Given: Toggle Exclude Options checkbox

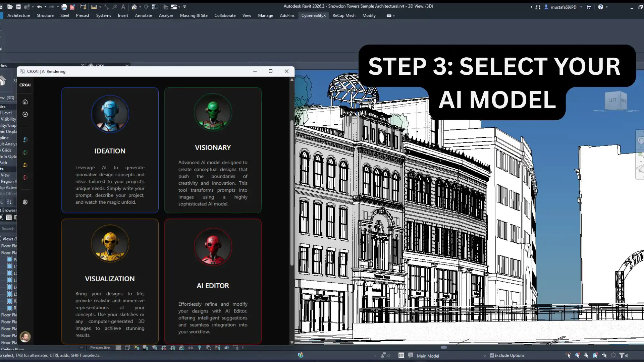Looking at the screenshot, I should [x=492, y=355].
